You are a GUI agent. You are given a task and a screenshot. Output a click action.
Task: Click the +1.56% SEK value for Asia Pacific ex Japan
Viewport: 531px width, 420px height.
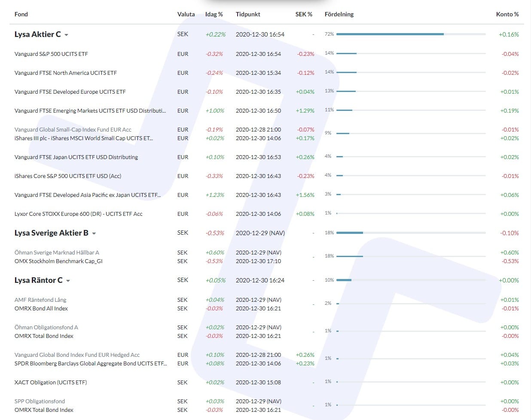pyautogui.click(x=305, y=195)
